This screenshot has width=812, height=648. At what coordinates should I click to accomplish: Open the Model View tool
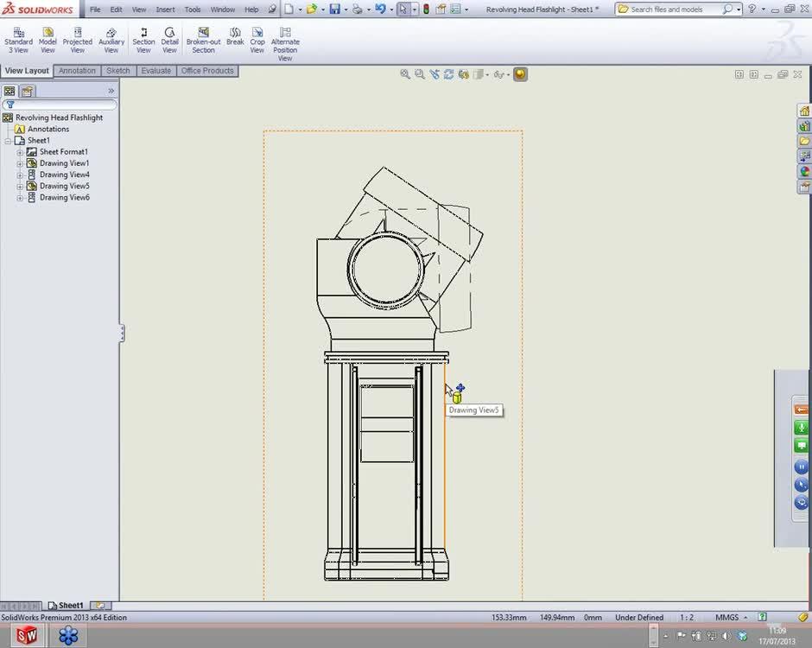48,39
